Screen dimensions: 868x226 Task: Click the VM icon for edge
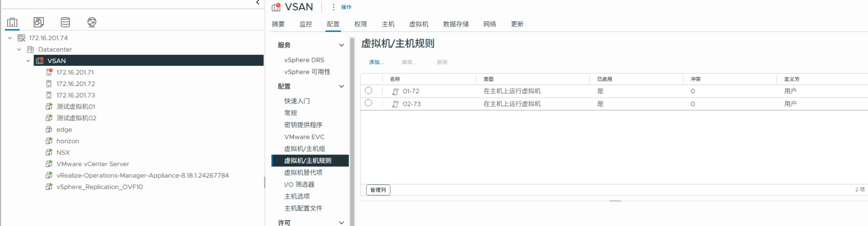pos(49,130)
